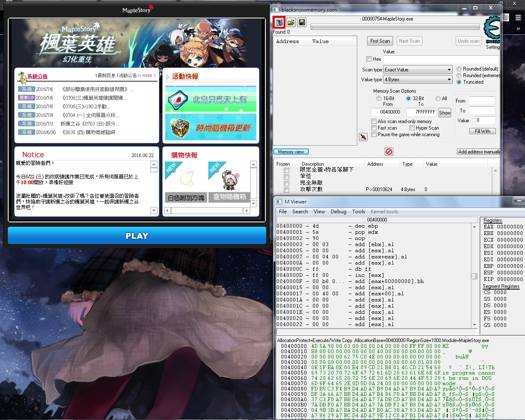Screen dimensions: 525x420
Task: Click the M Viewer window title icon
Action: [x=279, y=202]
